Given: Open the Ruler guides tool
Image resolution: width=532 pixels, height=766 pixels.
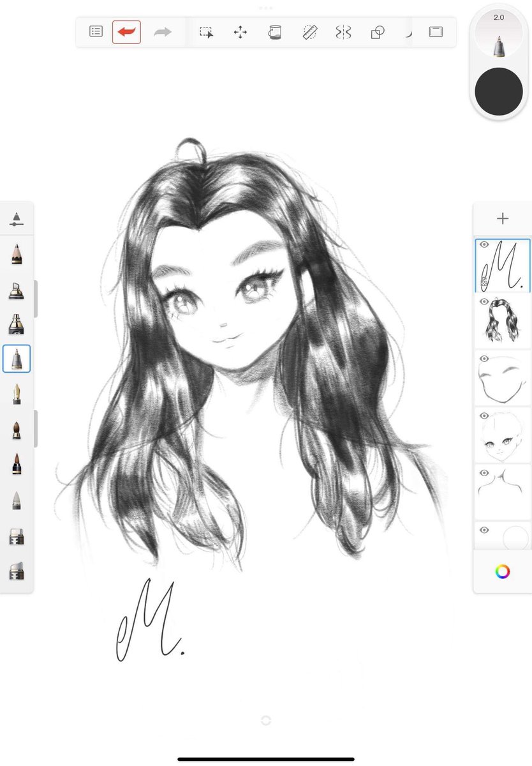Looking at the screenshot, I should click(x=309, y=32).
